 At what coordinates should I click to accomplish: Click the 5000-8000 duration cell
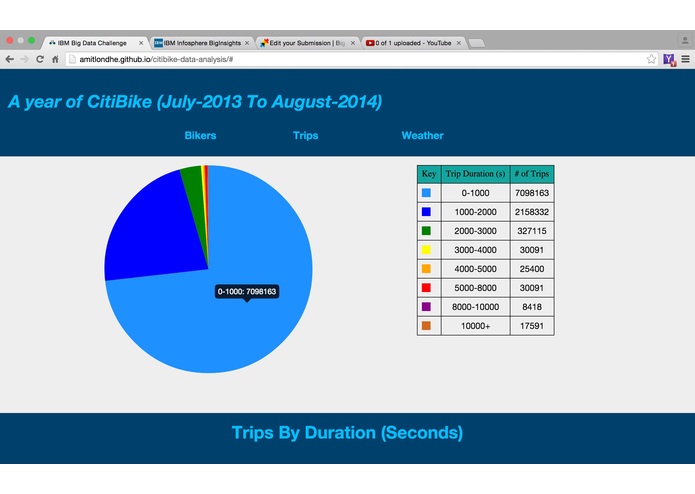[476, 288]
